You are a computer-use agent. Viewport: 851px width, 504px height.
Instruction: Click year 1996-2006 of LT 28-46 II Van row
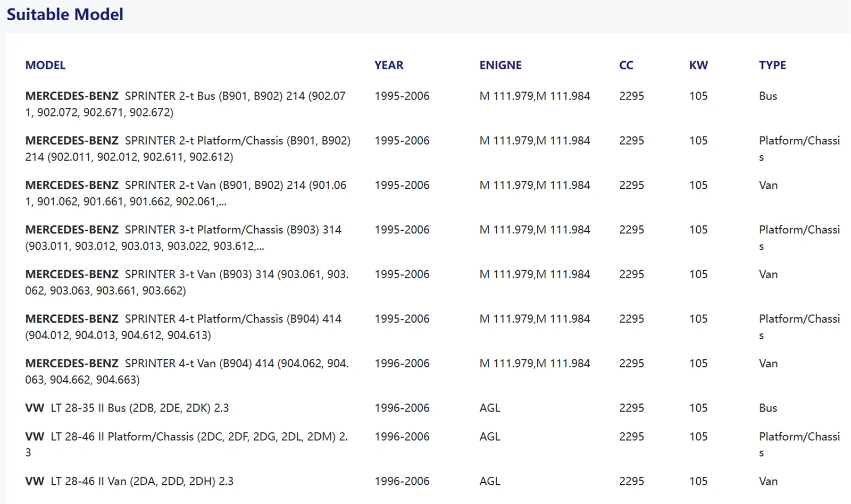pos(402,481)
